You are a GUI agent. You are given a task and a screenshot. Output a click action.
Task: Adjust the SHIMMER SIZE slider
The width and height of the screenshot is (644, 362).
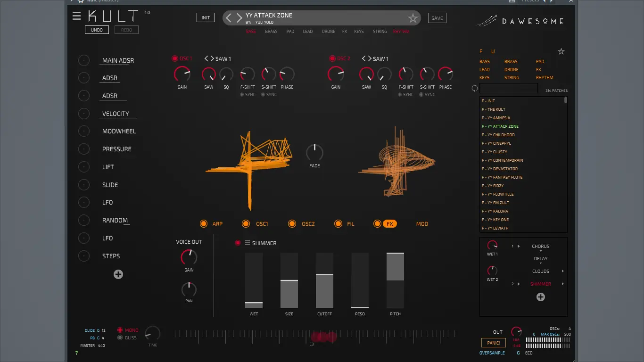tap(289, 280)
